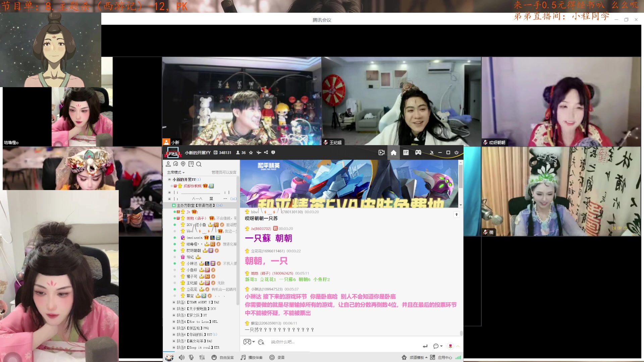Select user 成都张桐桐 in channel tree
The width and height of the screenshot is (644, 362).
point(193,186)
